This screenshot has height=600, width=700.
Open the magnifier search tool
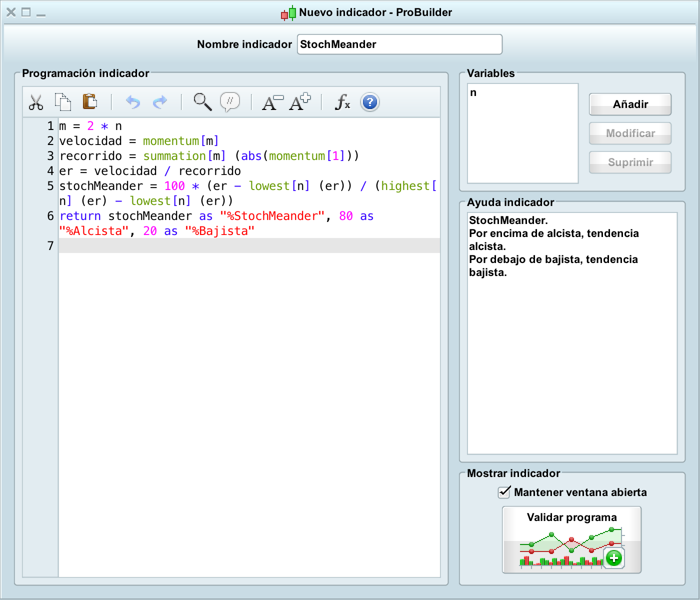(x=202, y=102)
